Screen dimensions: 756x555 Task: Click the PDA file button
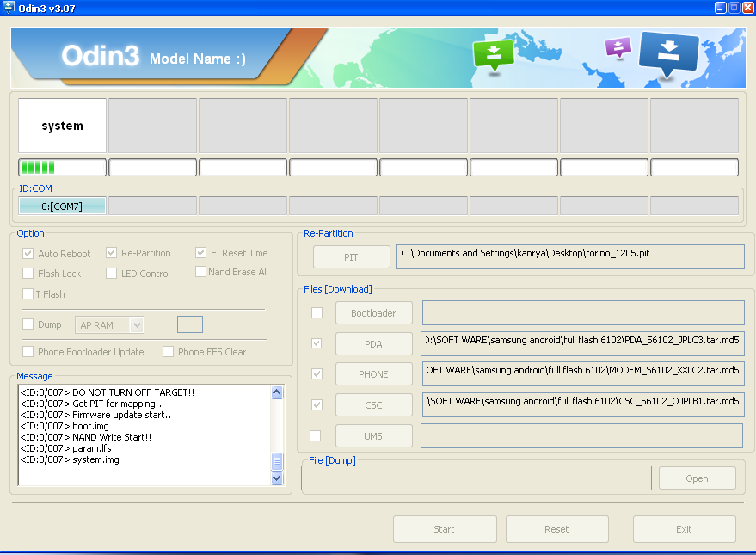(x=373, y=344)
